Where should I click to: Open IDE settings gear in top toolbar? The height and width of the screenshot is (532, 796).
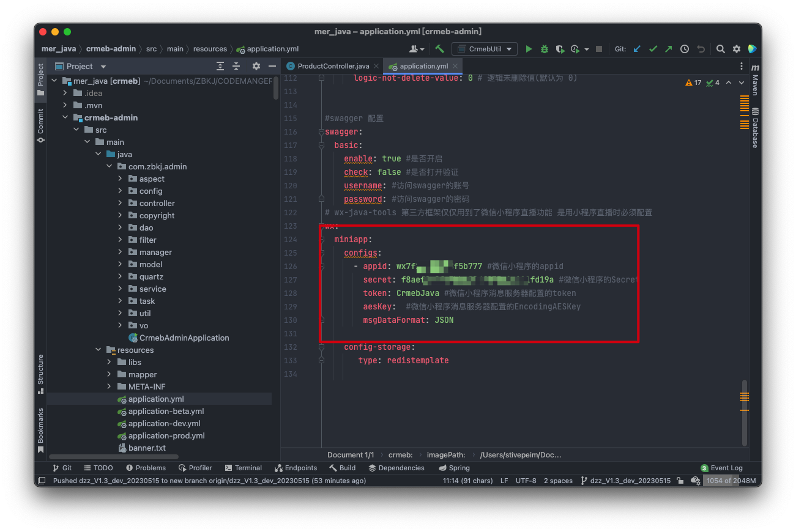[x=737, y=49]
